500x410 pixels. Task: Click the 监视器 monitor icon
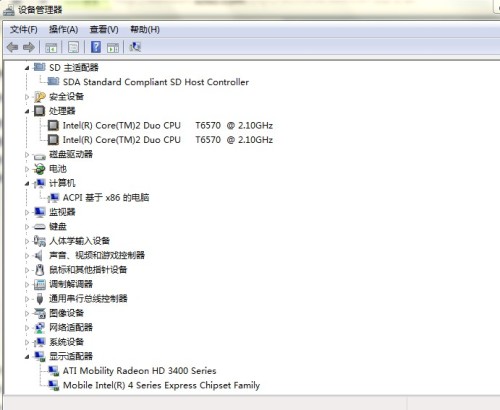coord(40,212)
